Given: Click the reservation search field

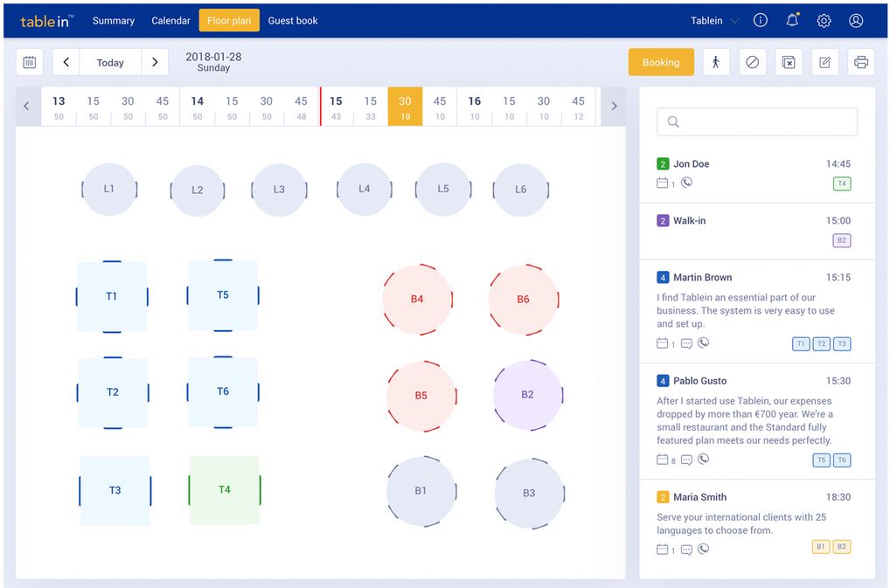Looking at the screenshot, I should point(757,121).
